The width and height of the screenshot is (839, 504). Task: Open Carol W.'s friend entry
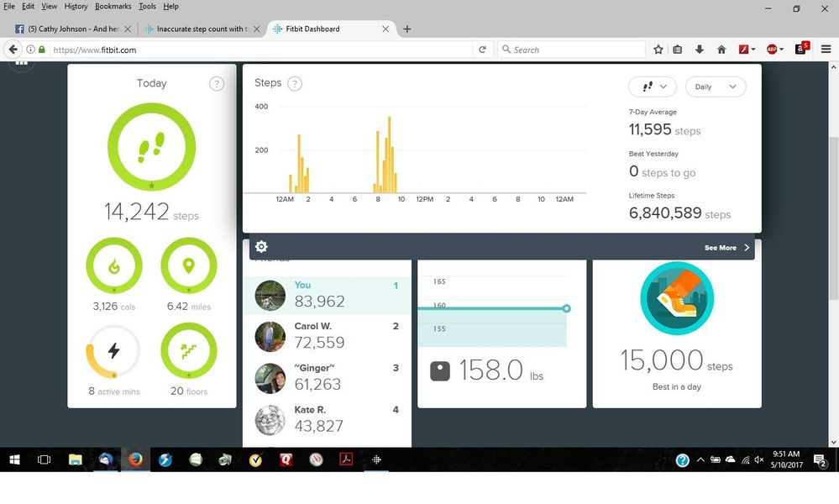pos(327,336)
